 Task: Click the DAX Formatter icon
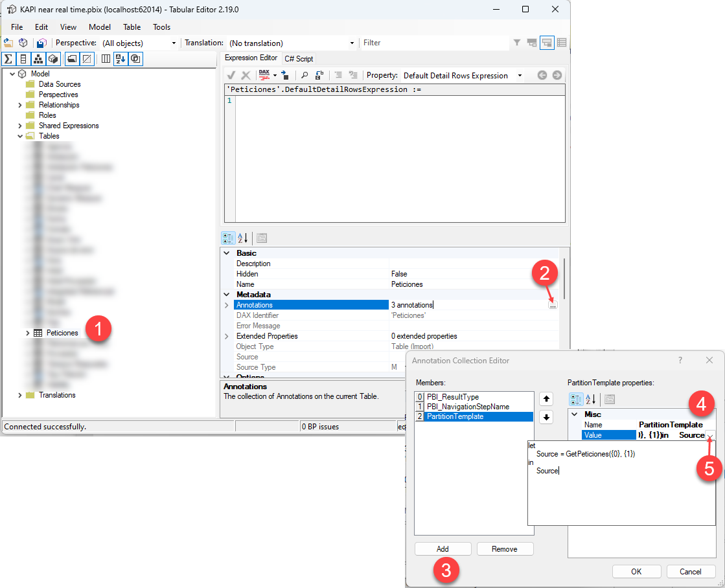(x=264, y=75)
